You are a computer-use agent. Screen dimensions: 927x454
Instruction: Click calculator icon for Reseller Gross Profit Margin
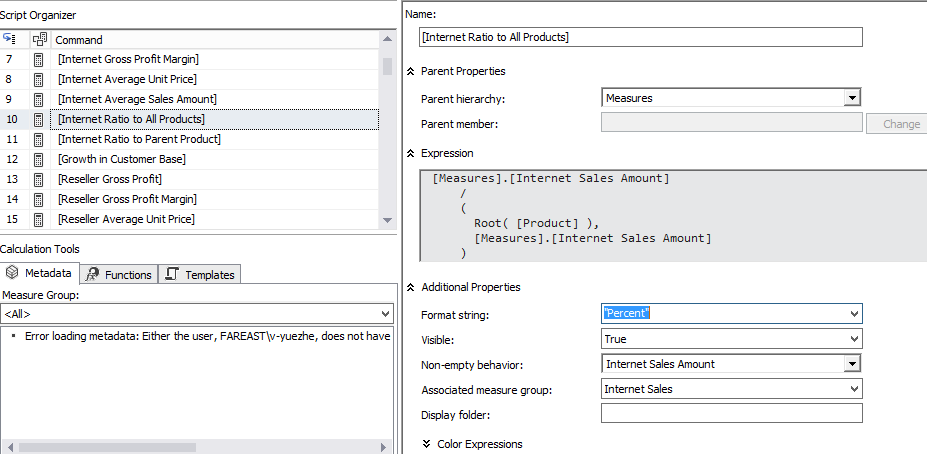point(38,199)
